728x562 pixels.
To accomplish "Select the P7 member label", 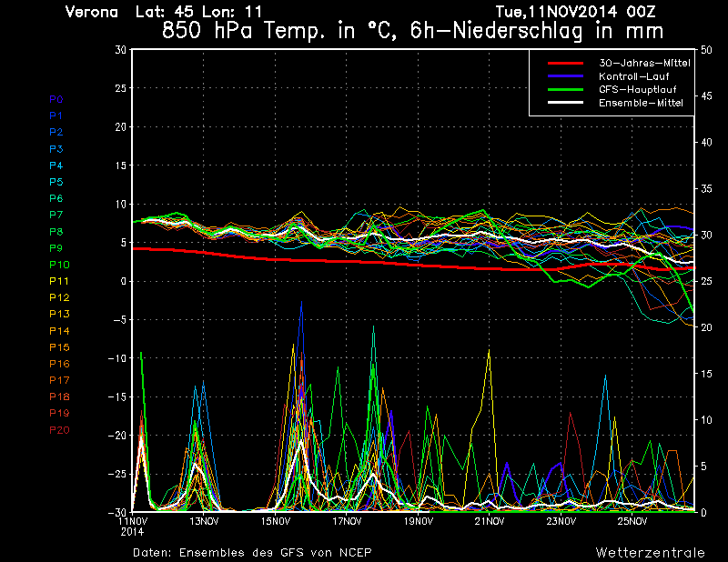I will pyautogui.click(x=56, y=215).
